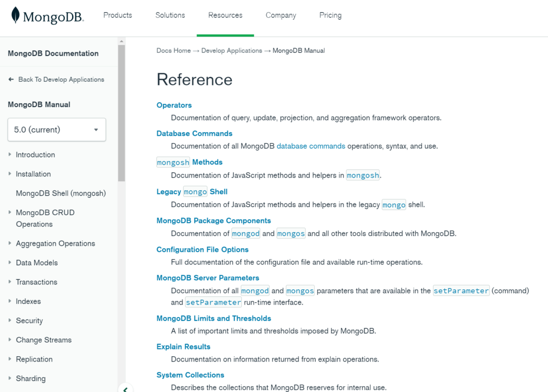Collapse the sidebar using the arrow button
Image resolution: width=548 pixels, height=392 pixels.
click(x=125, y=388)
